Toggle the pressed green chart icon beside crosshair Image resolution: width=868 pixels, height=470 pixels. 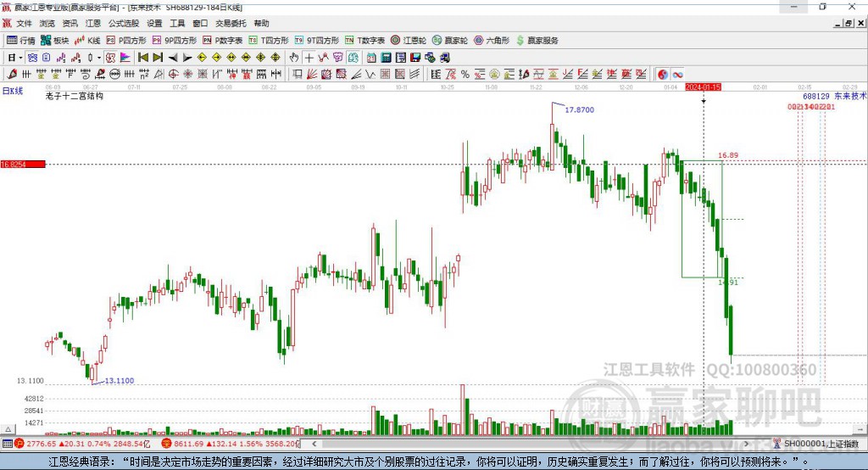(353, 58)
